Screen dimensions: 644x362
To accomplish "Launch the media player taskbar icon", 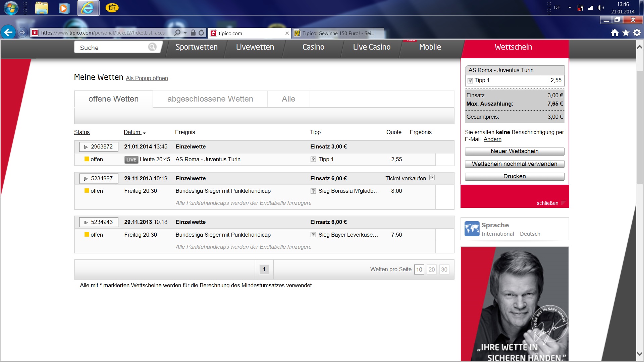I will click(64, 8).
